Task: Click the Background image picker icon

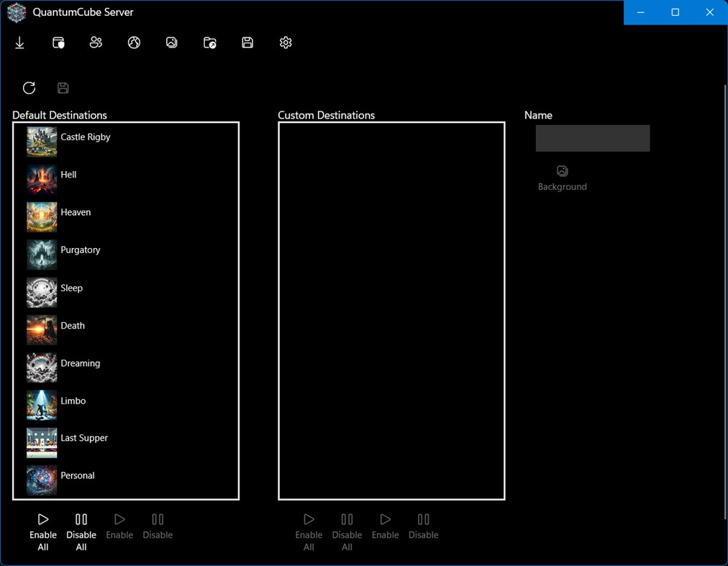Action: pyautogui.click(x=563, y=171)
